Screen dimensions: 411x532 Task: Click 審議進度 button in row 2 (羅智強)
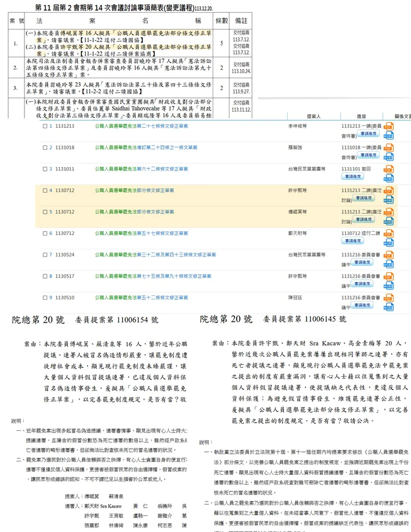click(368, 155)
